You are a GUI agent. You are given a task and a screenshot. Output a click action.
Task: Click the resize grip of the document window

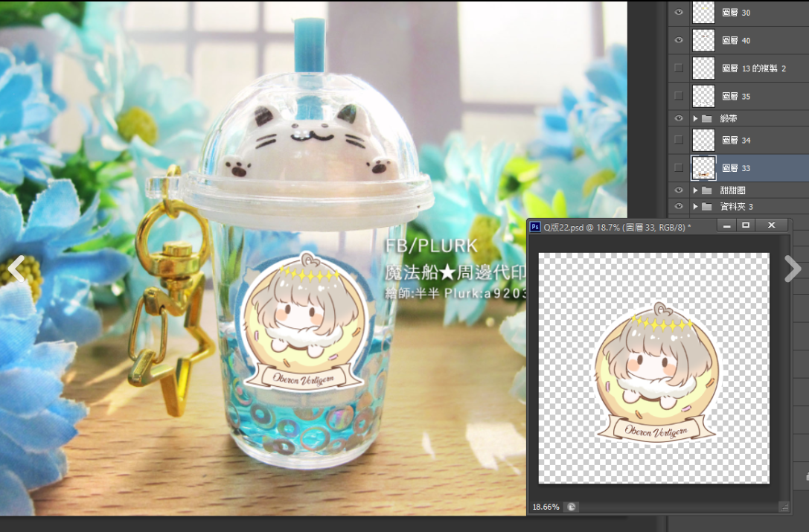(x=784, y=507)
